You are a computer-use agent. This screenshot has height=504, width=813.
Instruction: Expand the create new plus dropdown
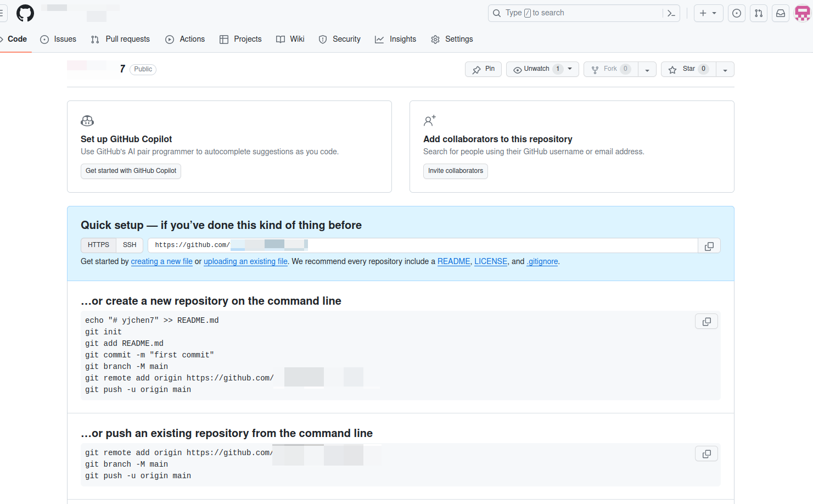708,13
